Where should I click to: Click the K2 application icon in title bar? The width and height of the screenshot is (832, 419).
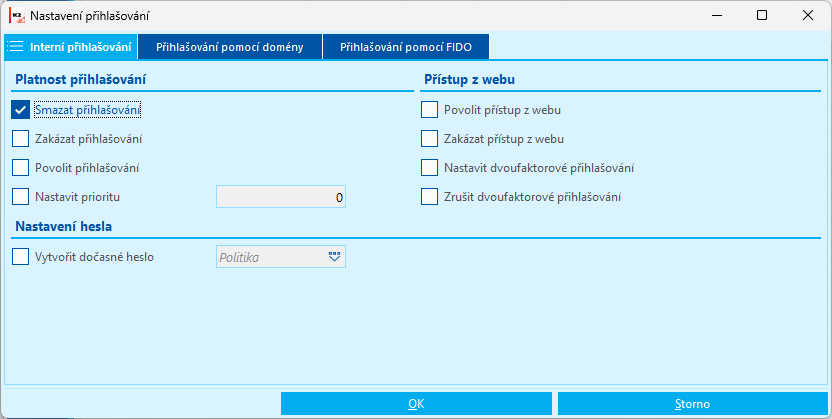point(15,16)
